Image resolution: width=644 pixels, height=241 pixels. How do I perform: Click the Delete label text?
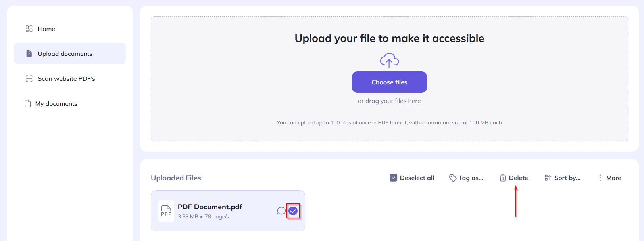point(518,178)
